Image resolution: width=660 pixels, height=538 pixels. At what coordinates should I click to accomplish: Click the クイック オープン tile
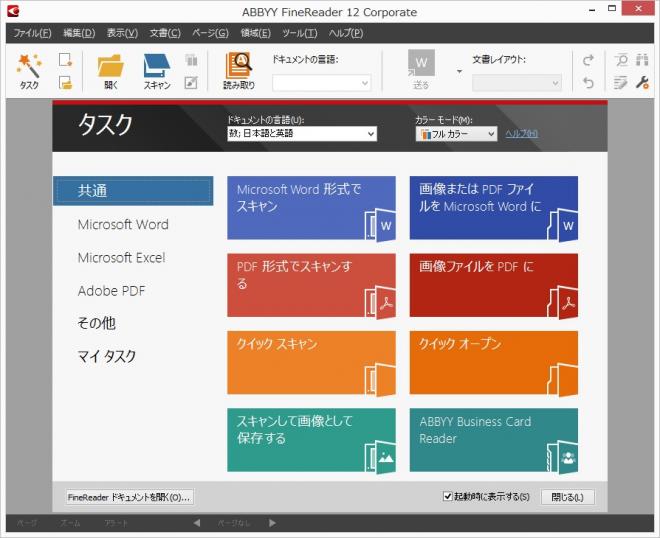[494, 362]
